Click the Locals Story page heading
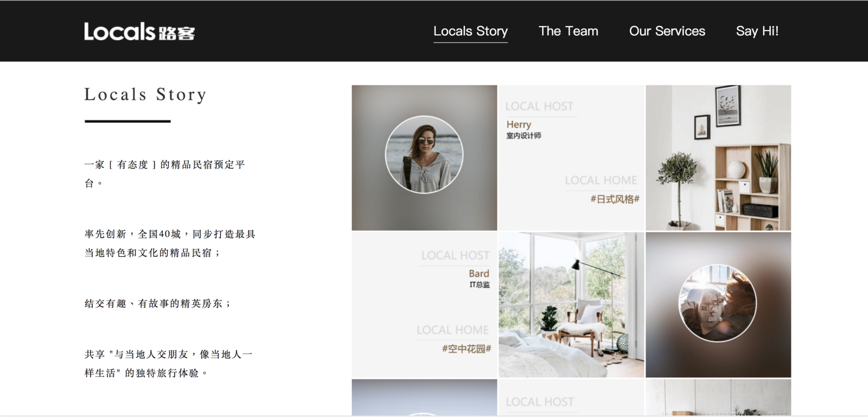Image resolution: width=868 pixels, height=417 pixels. 145,94
